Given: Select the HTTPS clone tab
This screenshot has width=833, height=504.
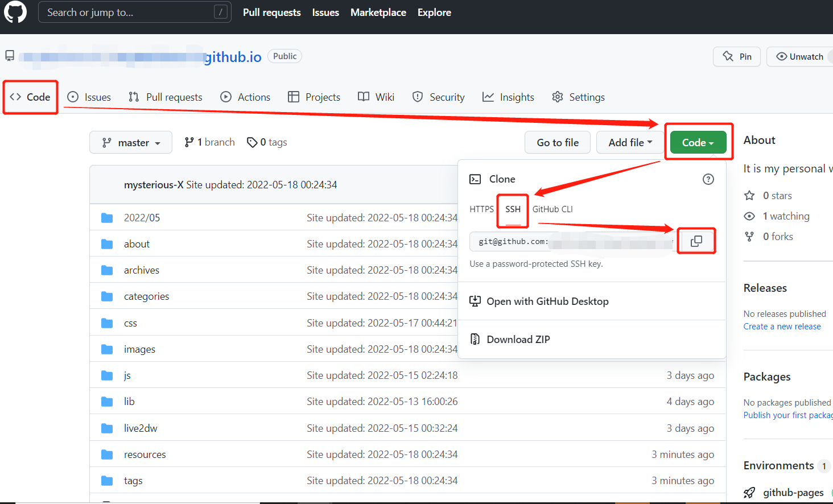Looking at the screenshot, I should [481, 209].
